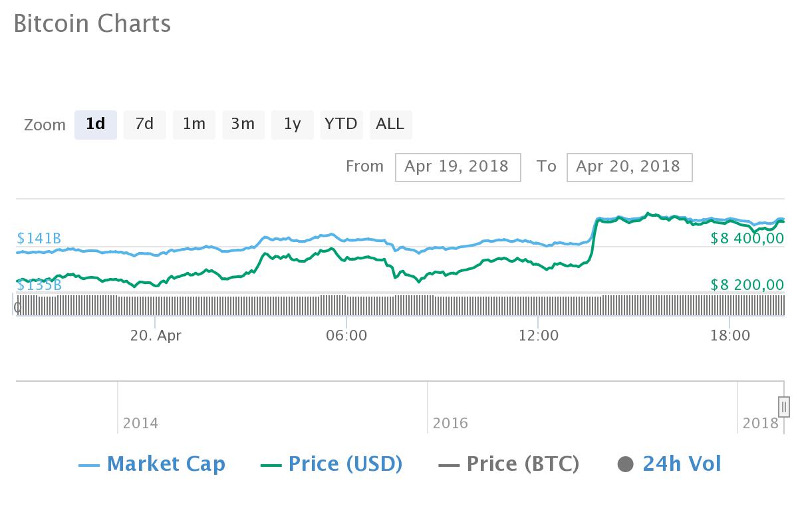Click the Market Cap legend icon
Image resolution: width=798 pixels, height=532 pixels.
click(90, 464)
